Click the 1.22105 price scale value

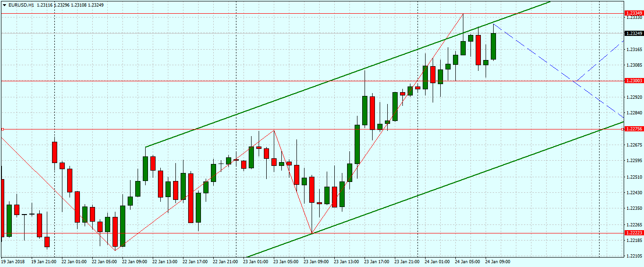point(635,256)
